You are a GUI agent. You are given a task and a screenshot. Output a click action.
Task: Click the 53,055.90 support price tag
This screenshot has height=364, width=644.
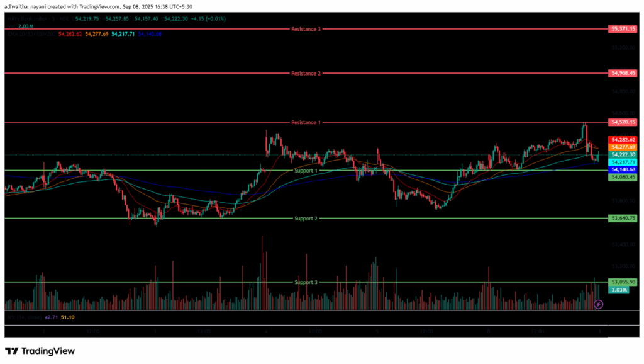(623, 282)
